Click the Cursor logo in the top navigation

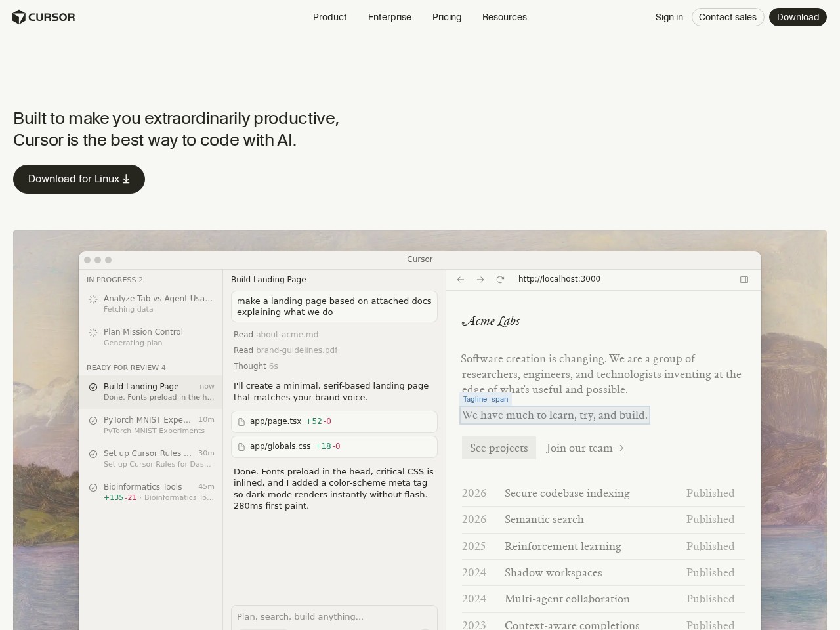point(43,17)
